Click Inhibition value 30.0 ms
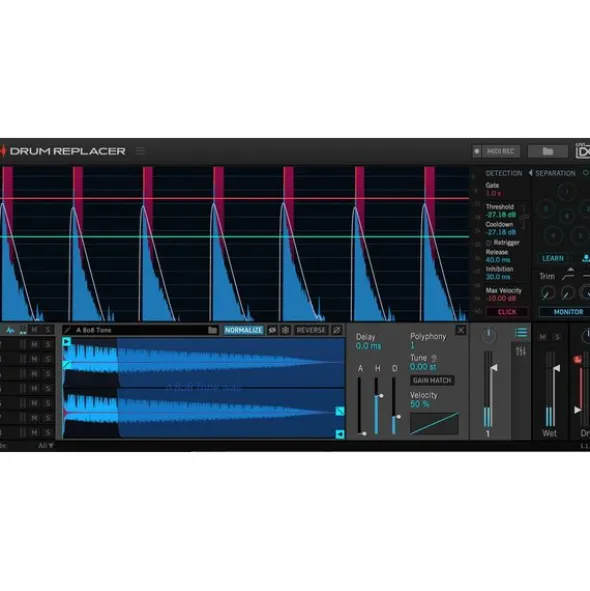The image size is (590, 591). click(498, 277)
